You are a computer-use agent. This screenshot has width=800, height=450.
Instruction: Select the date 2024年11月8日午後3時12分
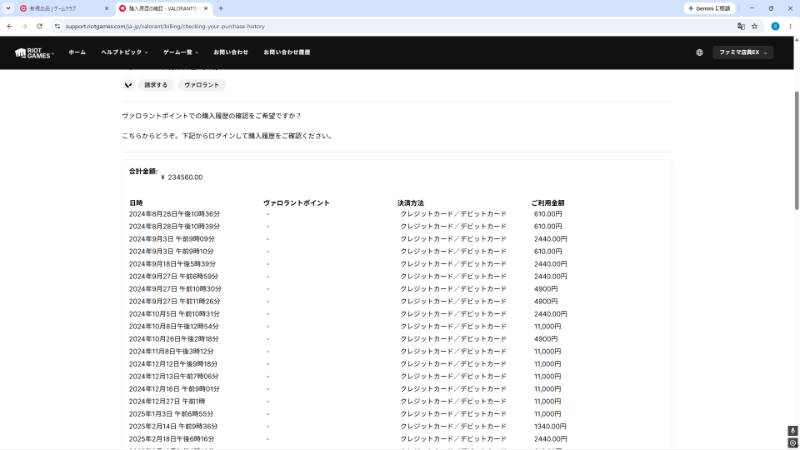point(171,351)
